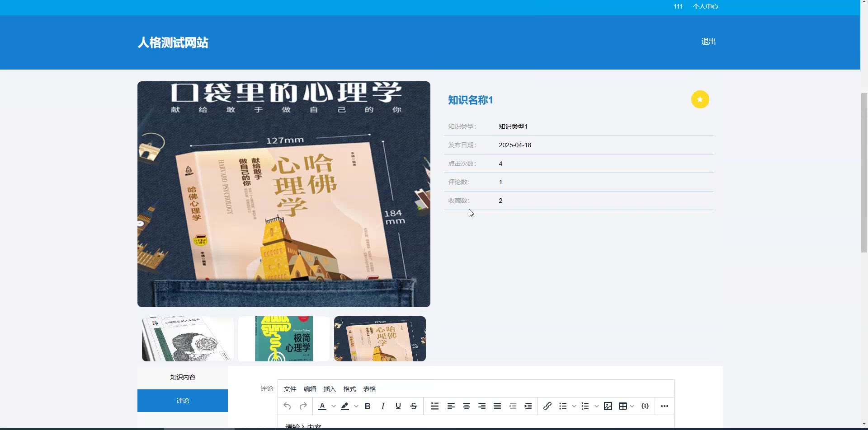Apply the highlight background color marker
The width and height of the screenshot is (868, 430).
(x=345, y=406)
